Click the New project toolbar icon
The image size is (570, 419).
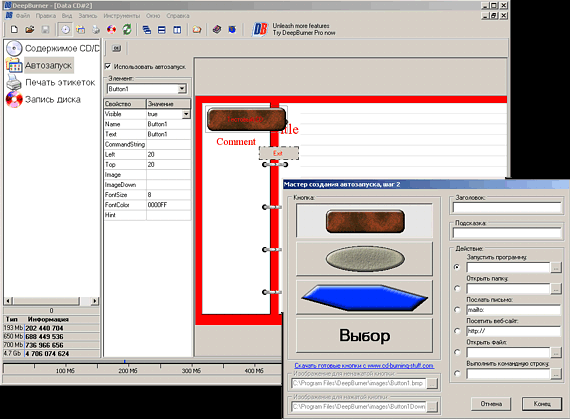(x=14, y=29)
